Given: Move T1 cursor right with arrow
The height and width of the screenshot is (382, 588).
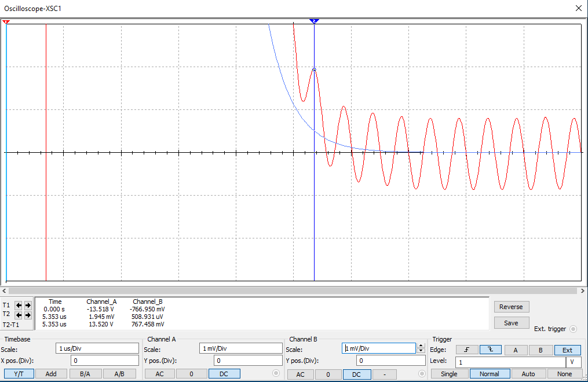Looking at the screenshot, I should [27, 305].
